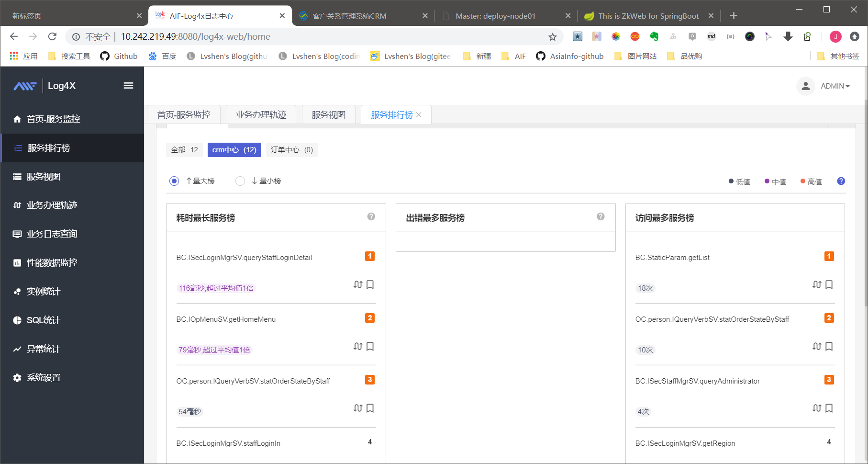Click the blue legend help icon
Viewport: 868px width, 464px height.
coord(841,181)
